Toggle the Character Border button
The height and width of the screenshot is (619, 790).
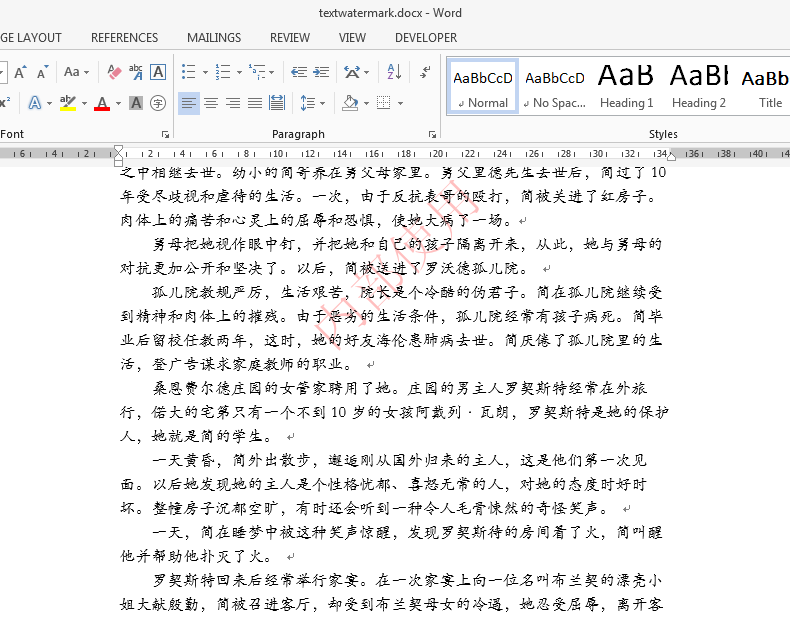[158, 72]
